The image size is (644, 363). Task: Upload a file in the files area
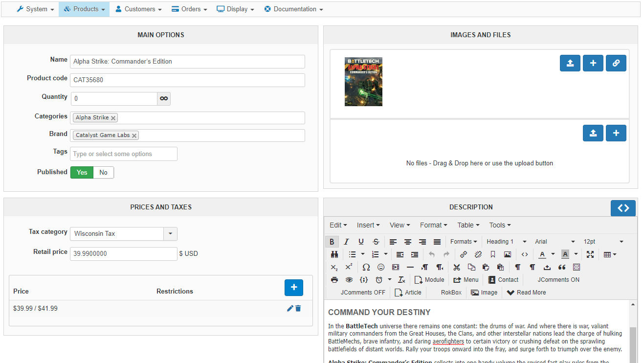pos(593,133)
